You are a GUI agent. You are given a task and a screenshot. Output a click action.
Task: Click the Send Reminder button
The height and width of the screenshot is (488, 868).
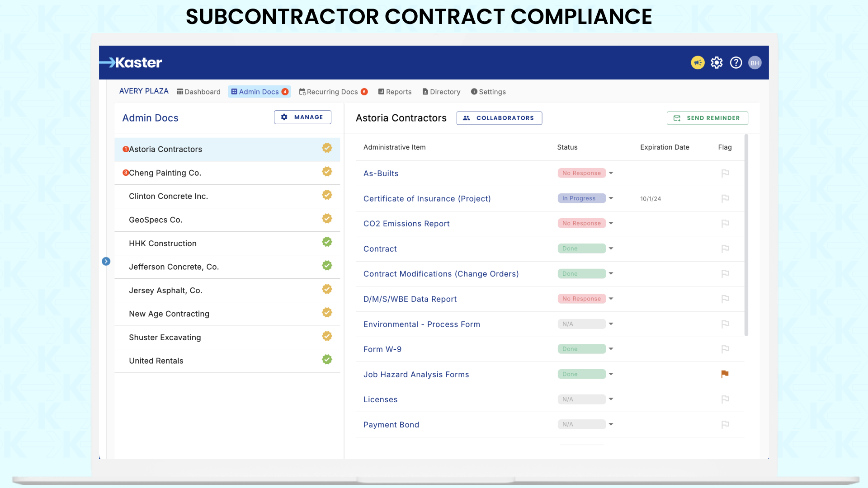707,118
